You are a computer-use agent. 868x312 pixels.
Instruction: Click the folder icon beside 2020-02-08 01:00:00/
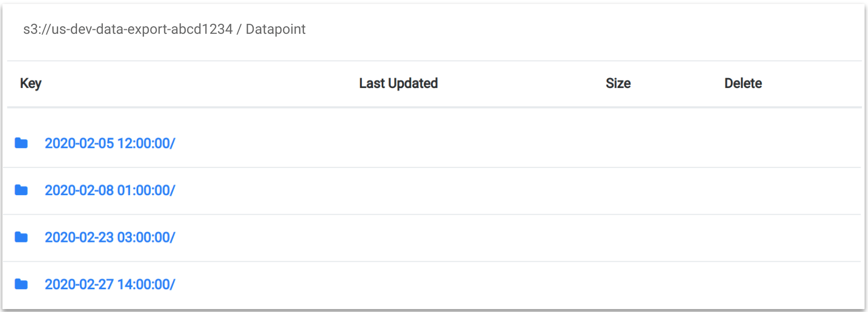click(x=21, y=190)
